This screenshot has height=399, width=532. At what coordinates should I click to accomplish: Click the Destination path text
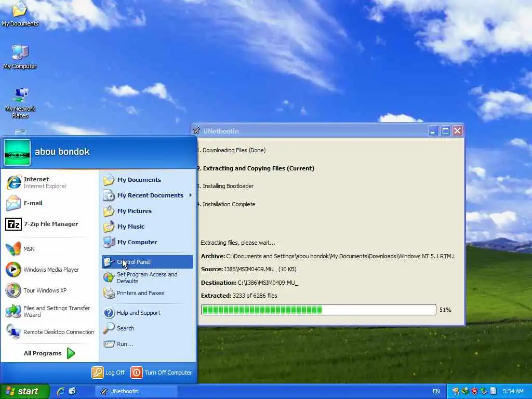(249, 283)
